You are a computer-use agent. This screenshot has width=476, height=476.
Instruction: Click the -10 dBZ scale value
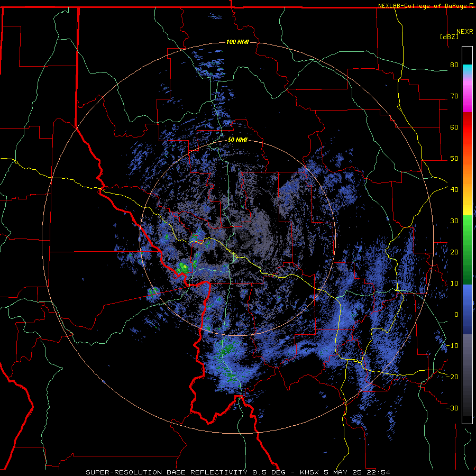click(452, 346)
